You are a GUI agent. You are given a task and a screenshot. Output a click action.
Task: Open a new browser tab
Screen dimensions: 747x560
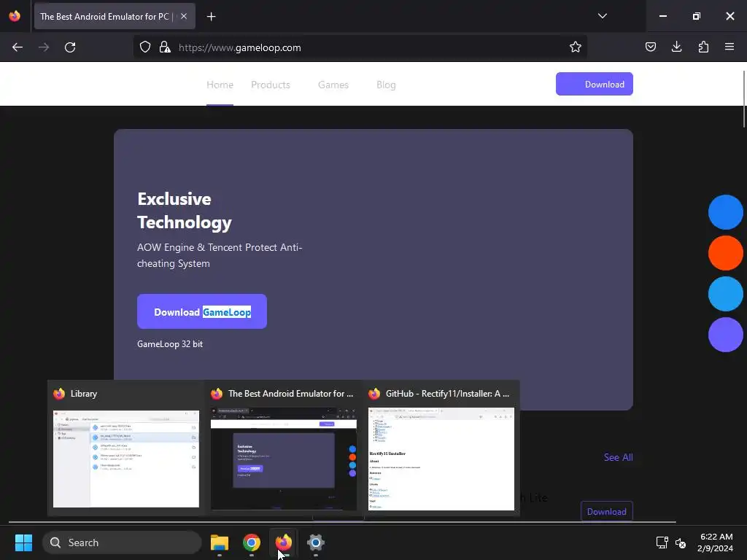click(211, 17)
